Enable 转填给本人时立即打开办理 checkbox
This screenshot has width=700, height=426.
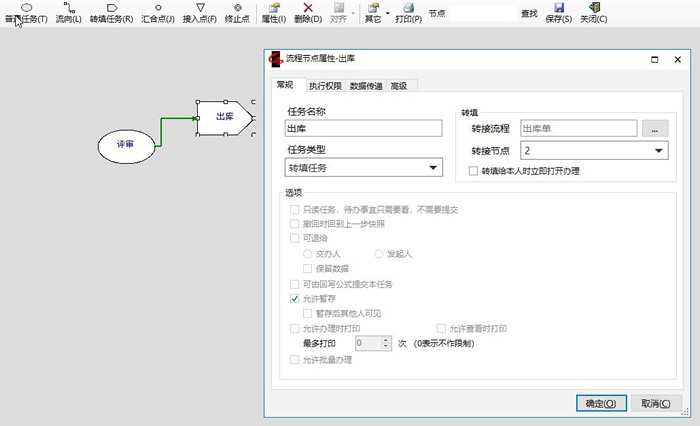coord(474,171)
